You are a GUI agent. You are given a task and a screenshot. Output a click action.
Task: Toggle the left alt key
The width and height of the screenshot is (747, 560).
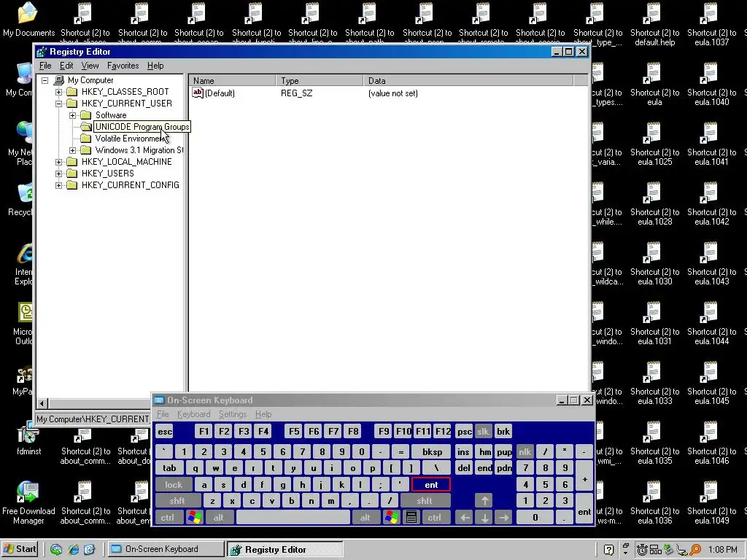[218, 518]
